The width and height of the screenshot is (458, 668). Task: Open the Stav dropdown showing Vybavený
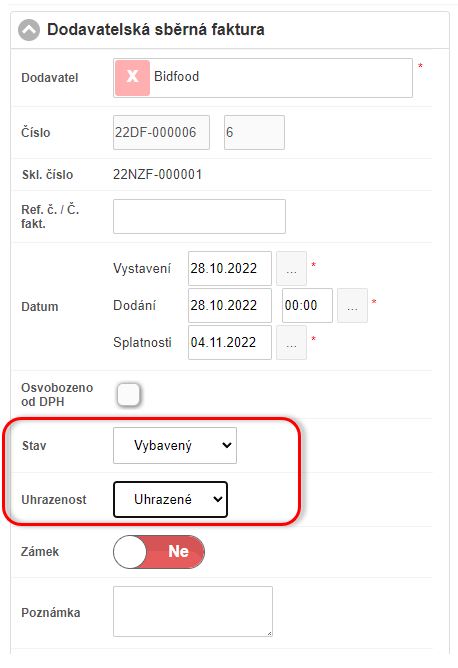click(175, 446)
